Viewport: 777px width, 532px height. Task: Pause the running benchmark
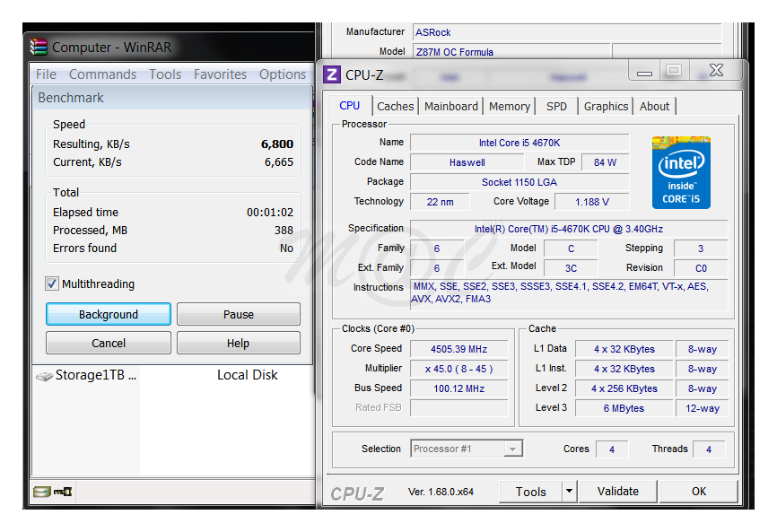[x=238, y=315]
